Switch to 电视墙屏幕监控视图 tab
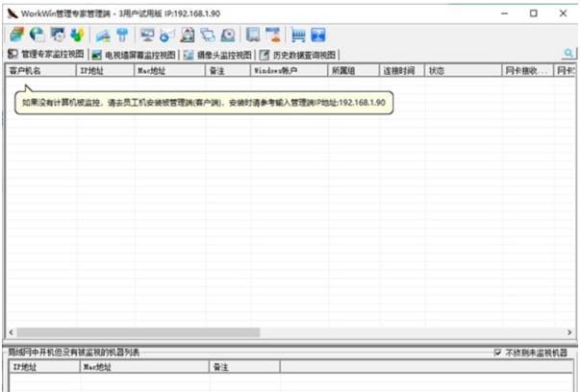Screen dimensions: 580x392 point(134,55)
